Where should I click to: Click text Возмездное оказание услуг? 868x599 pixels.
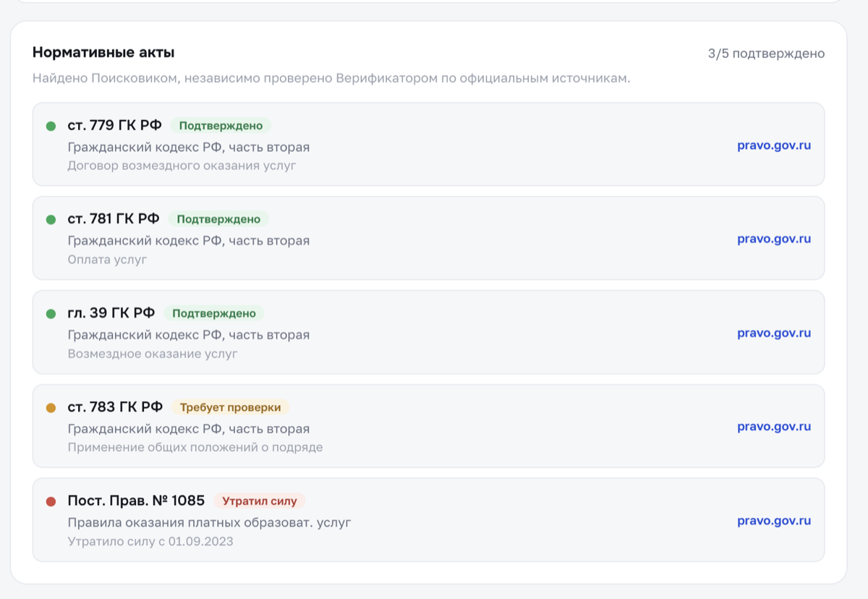click(x=153, y=354)
